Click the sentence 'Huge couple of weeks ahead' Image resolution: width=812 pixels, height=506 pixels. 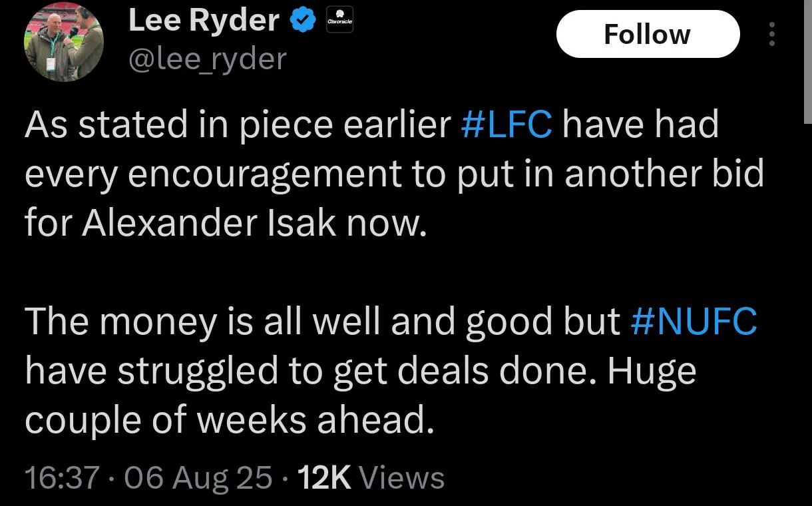(x=360, y=395)
